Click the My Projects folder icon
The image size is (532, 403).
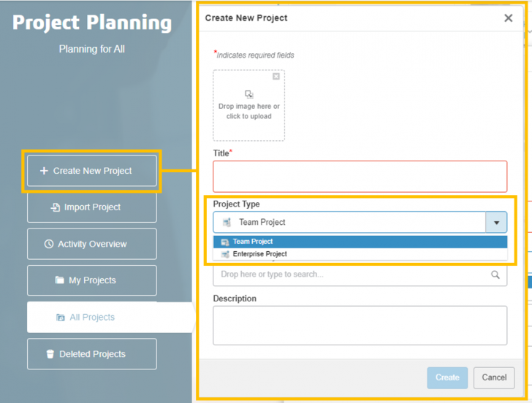(x=60, y=280)
